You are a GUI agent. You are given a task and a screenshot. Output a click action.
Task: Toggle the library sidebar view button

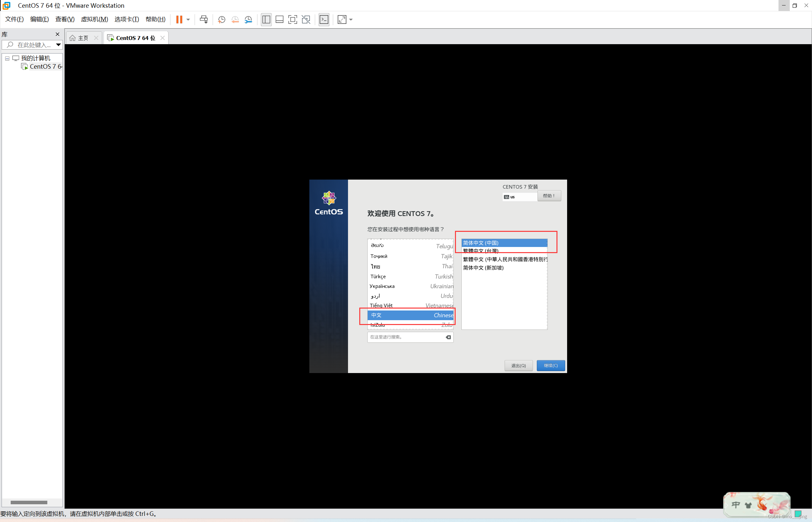[266, 20]
